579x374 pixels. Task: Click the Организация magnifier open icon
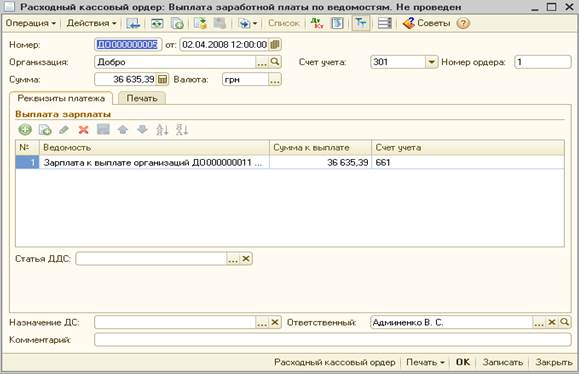(x=275, y=62)
